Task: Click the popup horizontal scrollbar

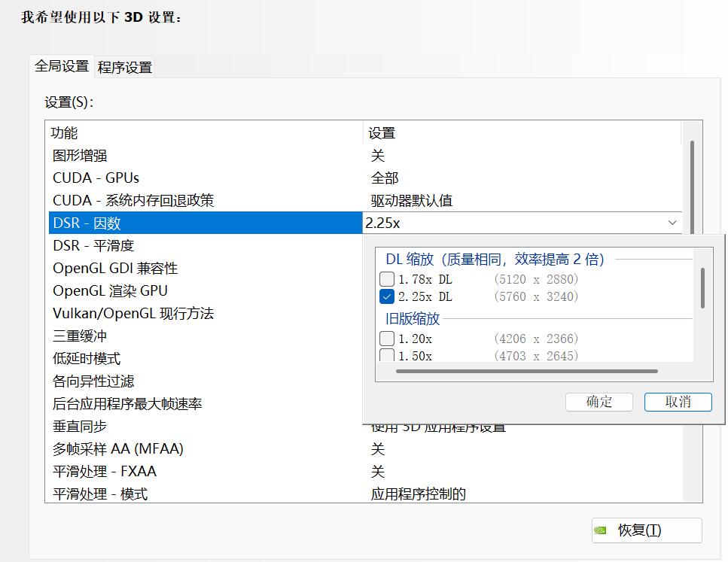Action: tap(526, 371)
